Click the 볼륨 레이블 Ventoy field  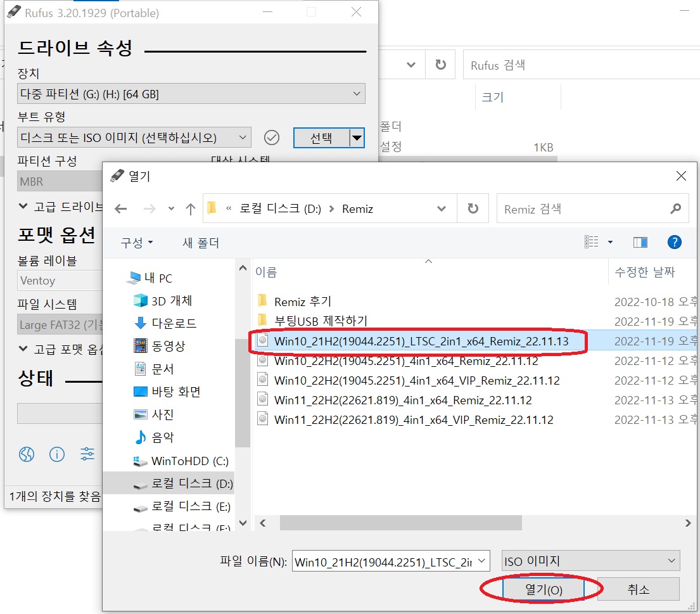[60, 281]
